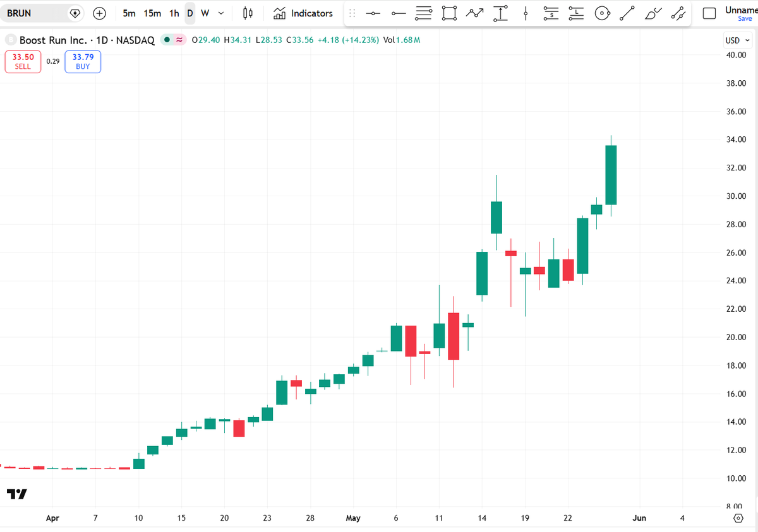Click the 34.00 price axis label
758x532 pixels.
[736, 139]
